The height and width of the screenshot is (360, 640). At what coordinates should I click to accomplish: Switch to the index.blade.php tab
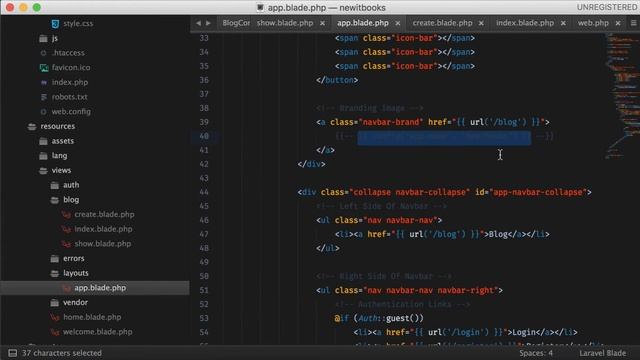point(525,23)
